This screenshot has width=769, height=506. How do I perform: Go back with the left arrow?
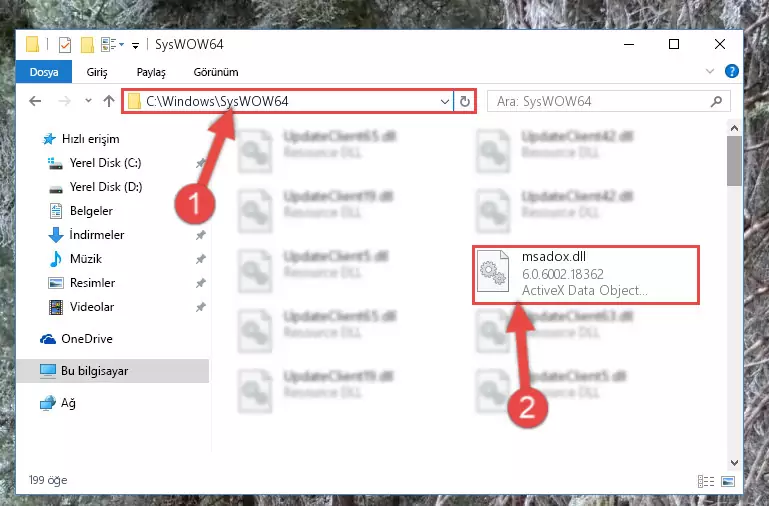pyautogui.click(x=35, y=101)
